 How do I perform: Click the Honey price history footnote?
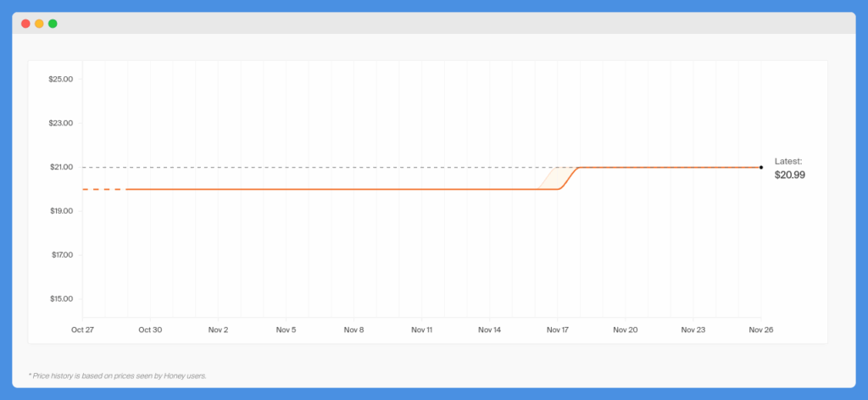pos(117,375)
